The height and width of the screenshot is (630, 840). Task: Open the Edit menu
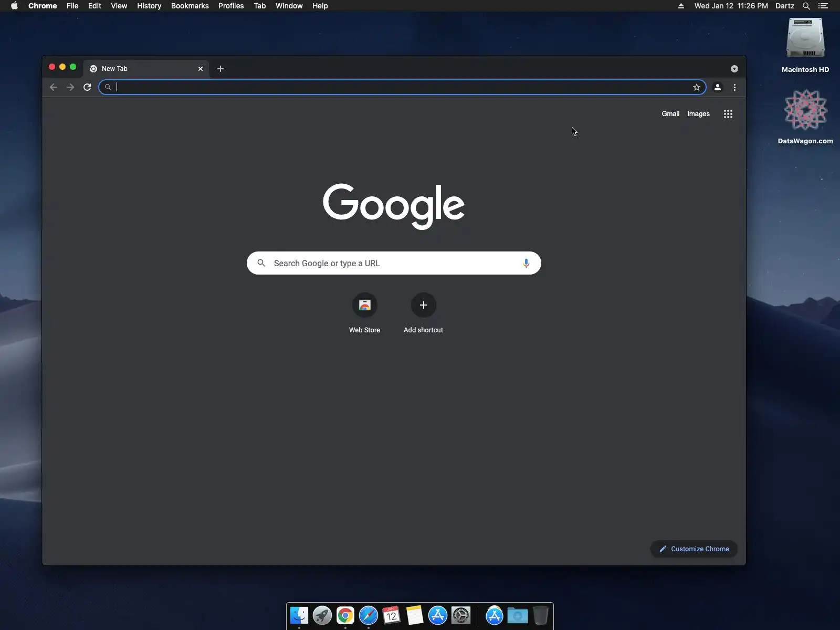point(94,6)
